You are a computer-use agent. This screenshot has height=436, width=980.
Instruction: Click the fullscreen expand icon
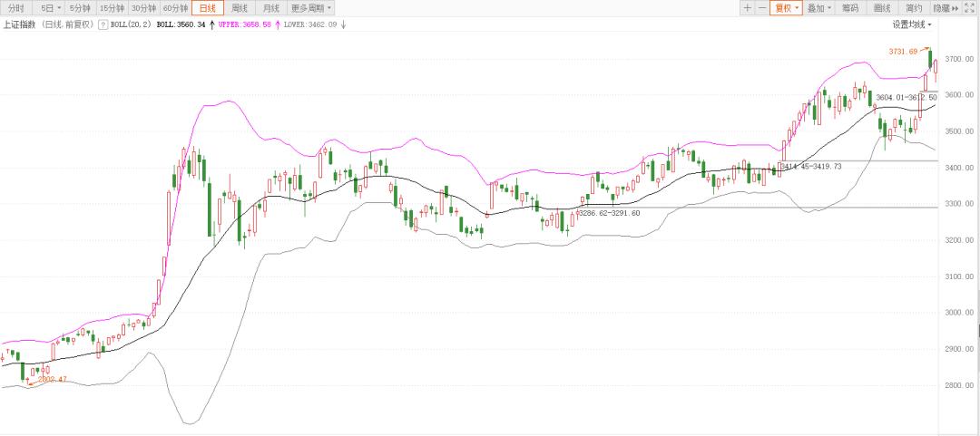[972, 8]
